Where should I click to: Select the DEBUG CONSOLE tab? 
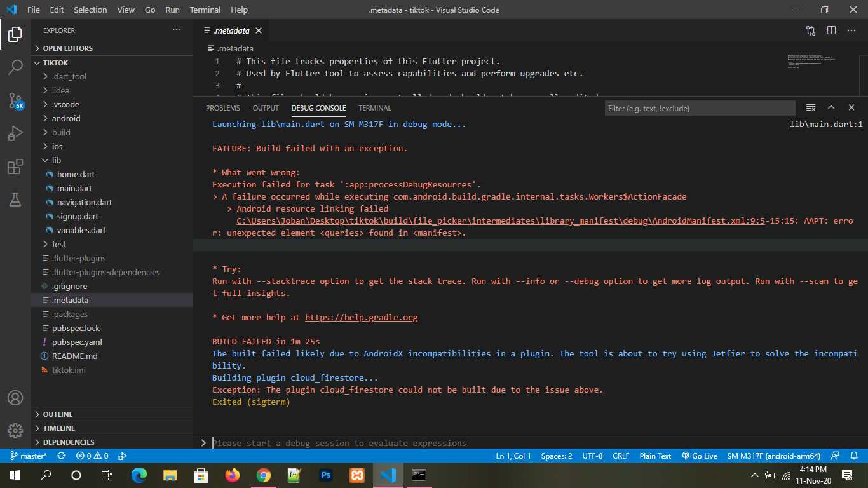318,108
